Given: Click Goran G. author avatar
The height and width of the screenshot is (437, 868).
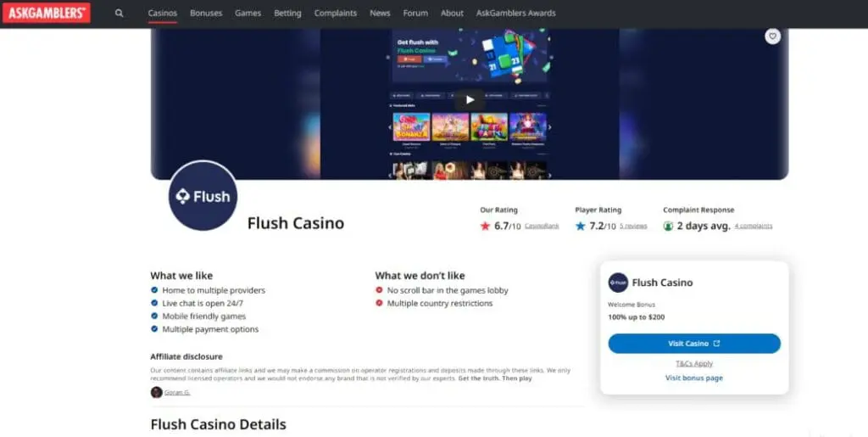Looking at the screenshot, I should pyautogui.click(x=156, y=392).
